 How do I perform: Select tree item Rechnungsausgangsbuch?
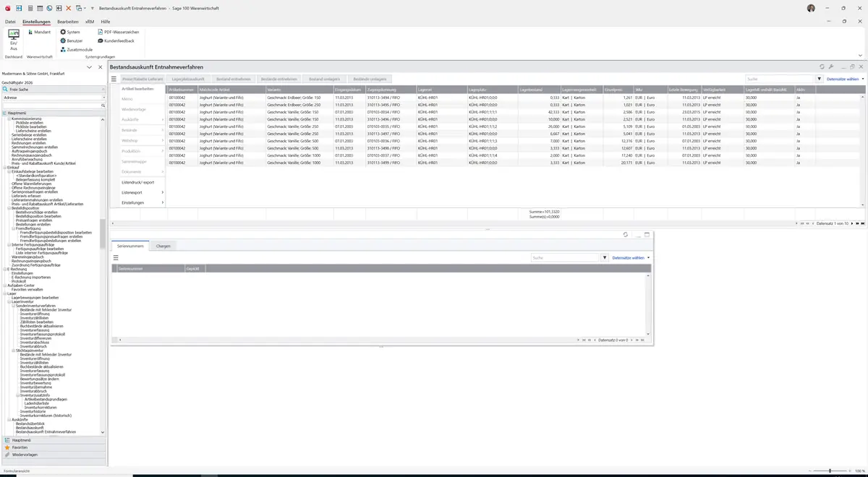32,155
